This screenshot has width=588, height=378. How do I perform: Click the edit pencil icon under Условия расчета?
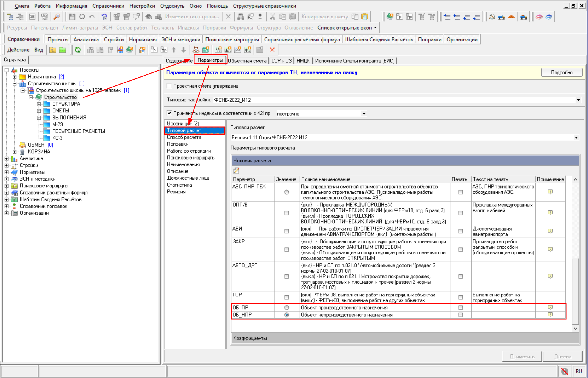click(x=236, y=170)
